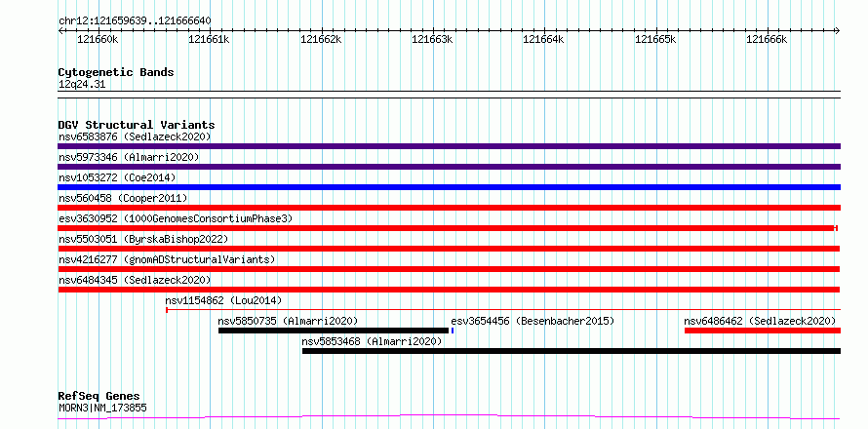Image resolution: width=868 pixels, height=429 pixels.
Task: Click ruler position 121665k
Action: [656, 39]
